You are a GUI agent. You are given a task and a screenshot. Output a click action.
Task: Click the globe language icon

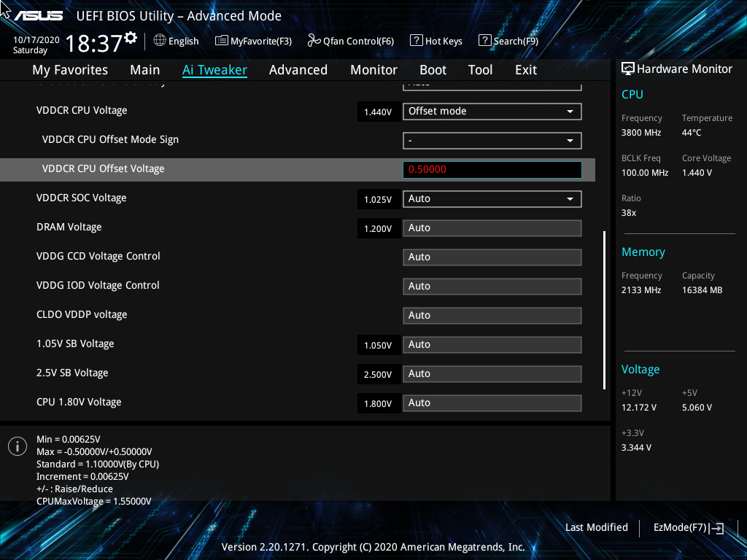[x=160, y=41]
